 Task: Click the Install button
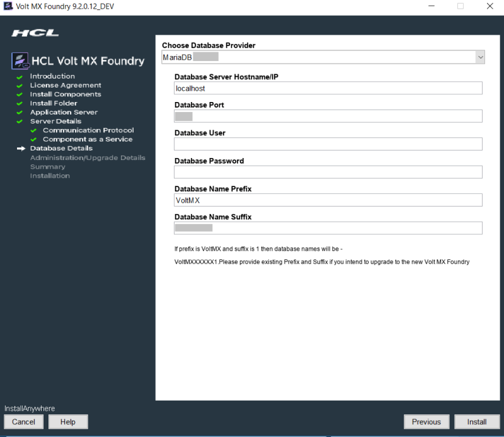[x=477, y=422]
